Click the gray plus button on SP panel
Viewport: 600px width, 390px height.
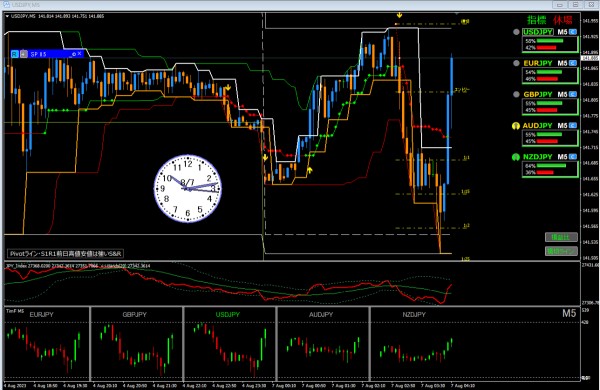click(x=23, y=54)
